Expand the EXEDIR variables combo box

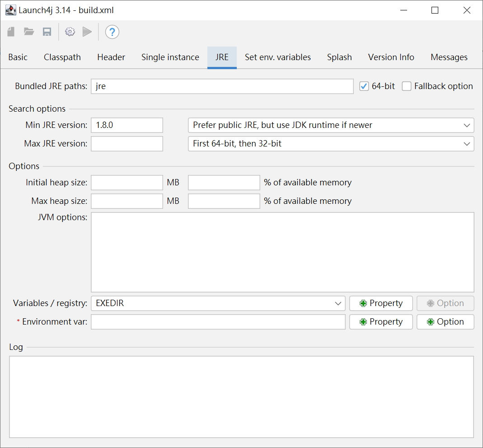[x=218, y=303]
